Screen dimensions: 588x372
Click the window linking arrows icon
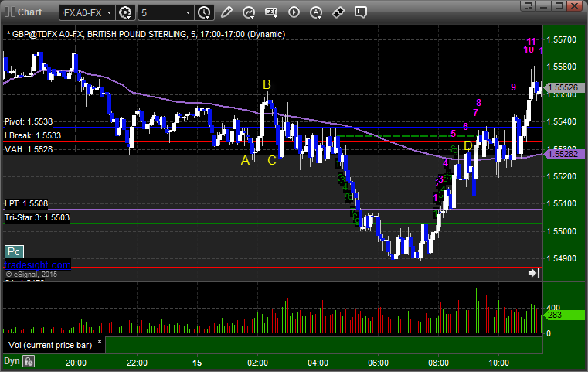point(338,12)
